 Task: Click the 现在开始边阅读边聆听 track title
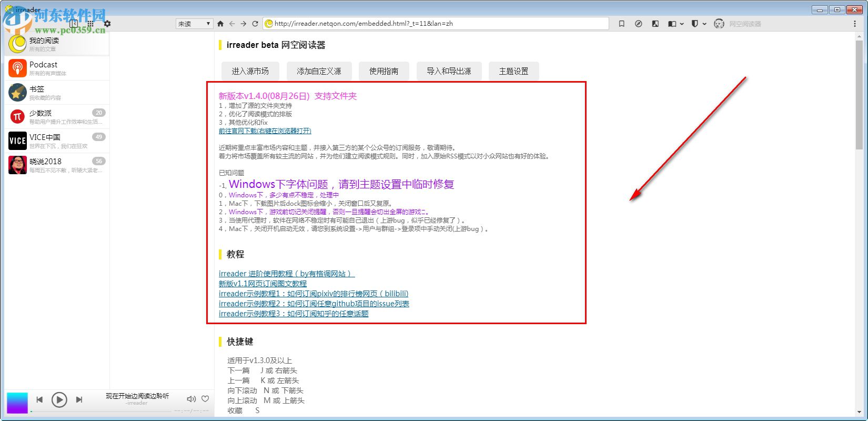pos(137,396)
